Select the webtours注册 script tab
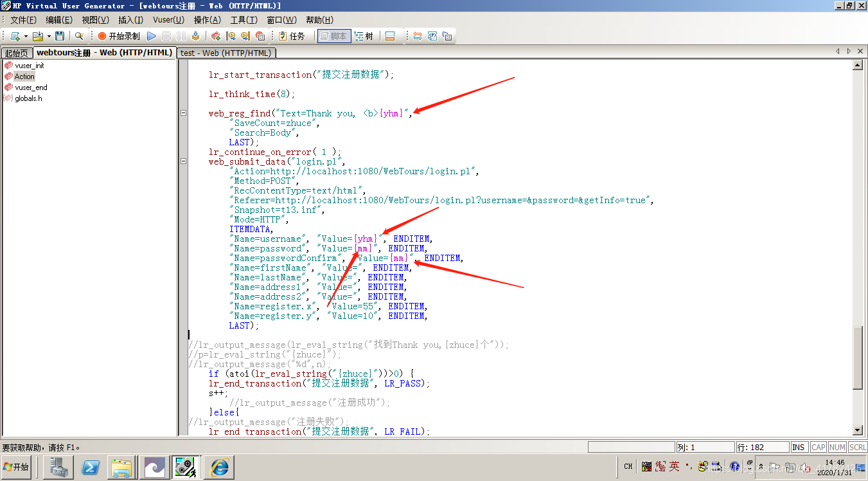Viewport: 868px width, 481px height. click(104, 53)
